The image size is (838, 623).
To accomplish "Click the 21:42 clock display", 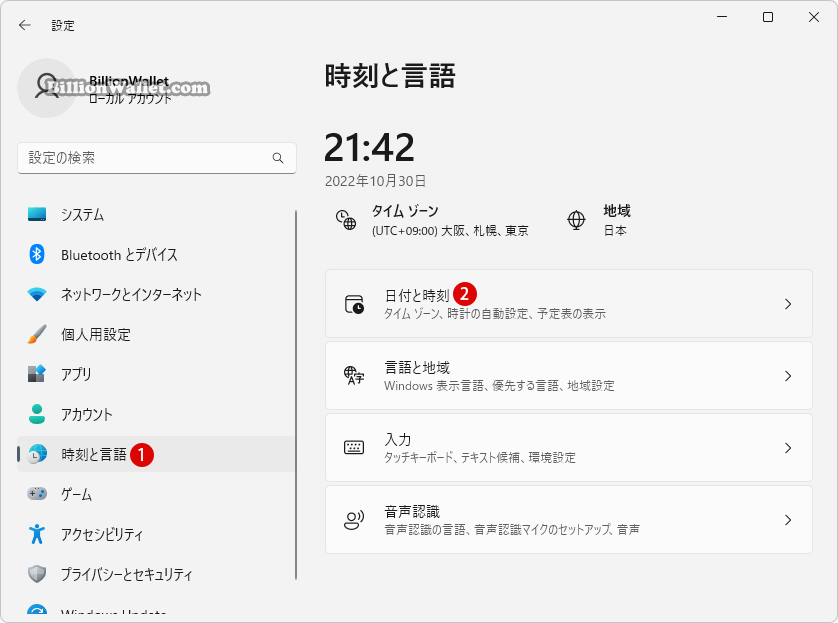I will tap(369, 147).
